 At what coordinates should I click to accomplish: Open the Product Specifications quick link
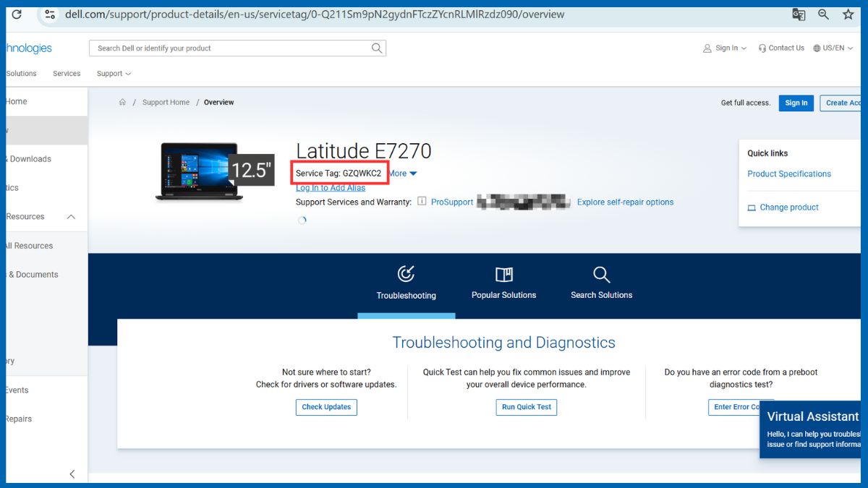click(789, 174)
